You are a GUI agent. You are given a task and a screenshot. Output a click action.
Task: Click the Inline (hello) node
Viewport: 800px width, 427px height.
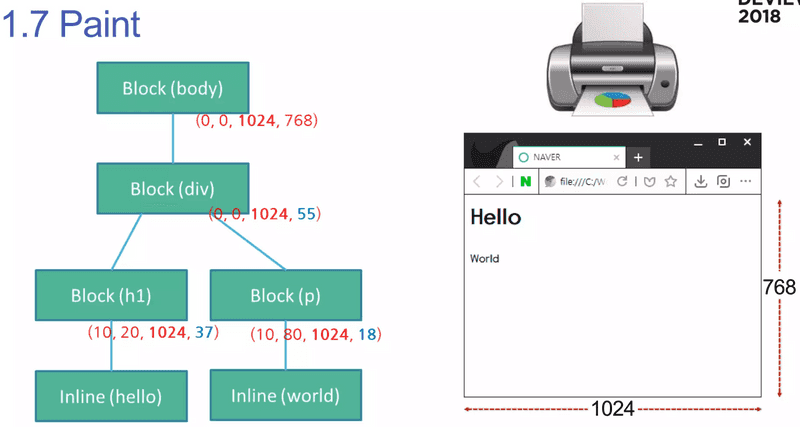pos(112,395)
